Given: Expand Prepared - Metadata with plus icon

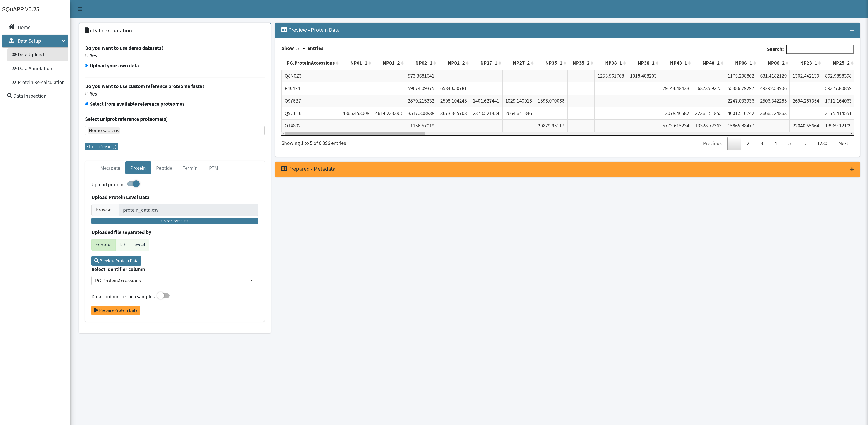Looking at the screenshot, I should (x=851, y=170).
